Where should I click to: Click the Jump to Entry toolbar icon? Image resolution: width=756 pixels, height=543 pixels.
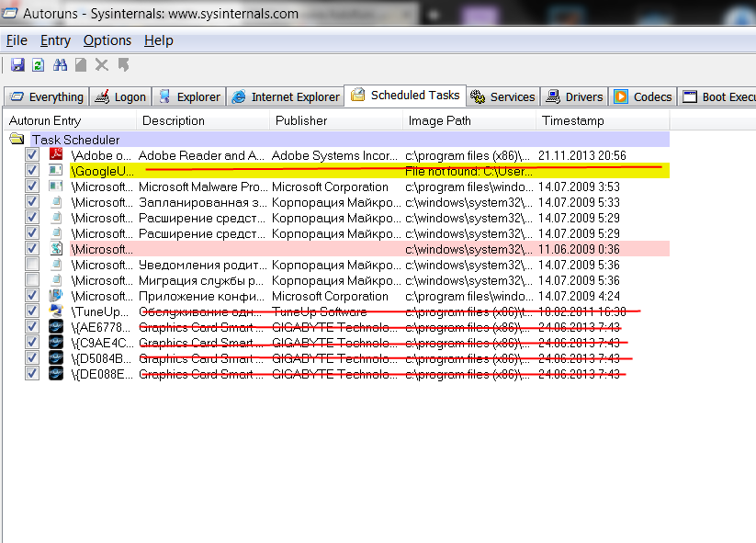(123, 64)
